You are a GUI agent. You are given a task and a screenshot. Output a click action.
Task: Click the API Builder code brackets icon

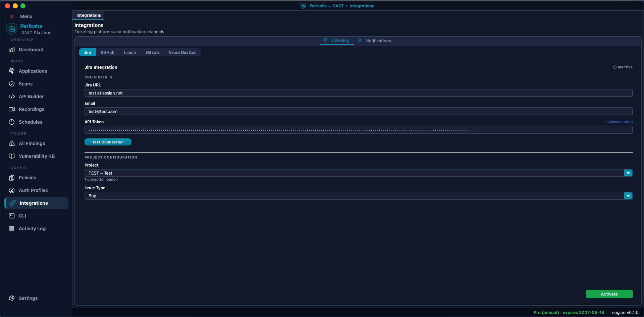tap(12, 97)
